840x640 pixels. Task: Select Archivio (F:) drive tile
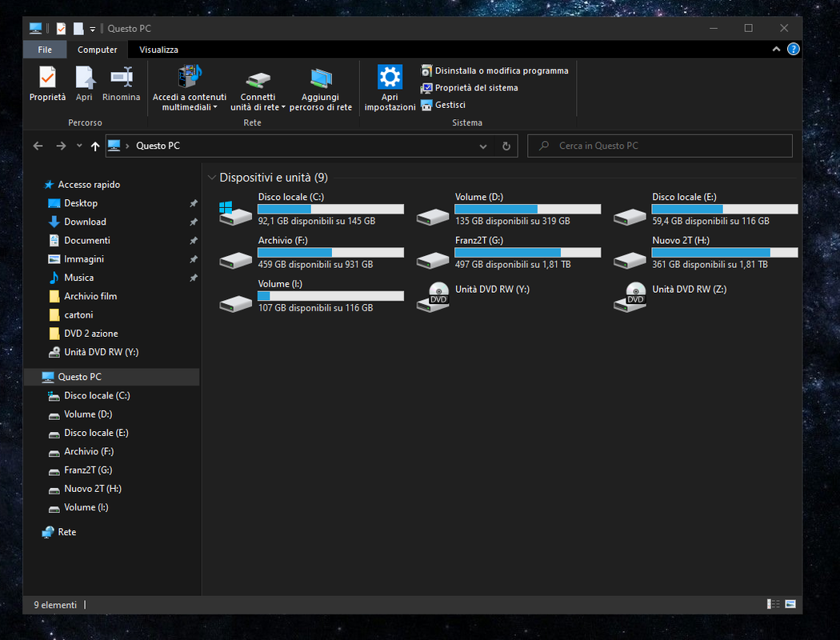[311, 252]
